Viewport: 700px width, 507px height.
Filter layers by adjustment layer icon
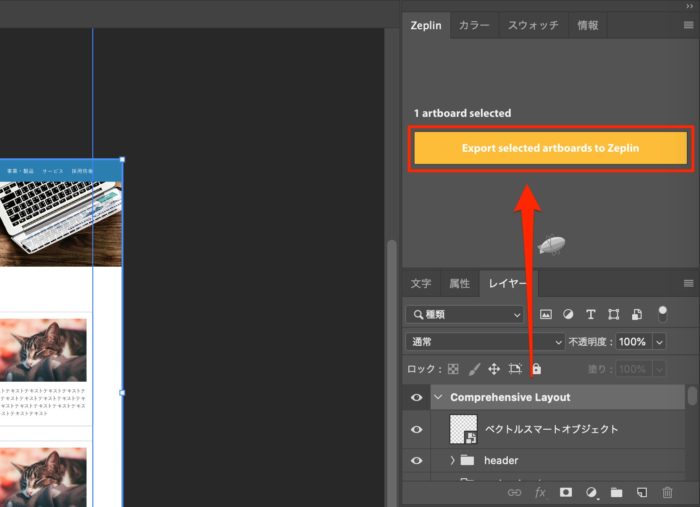pyautogui.click(x=568, y=314)
